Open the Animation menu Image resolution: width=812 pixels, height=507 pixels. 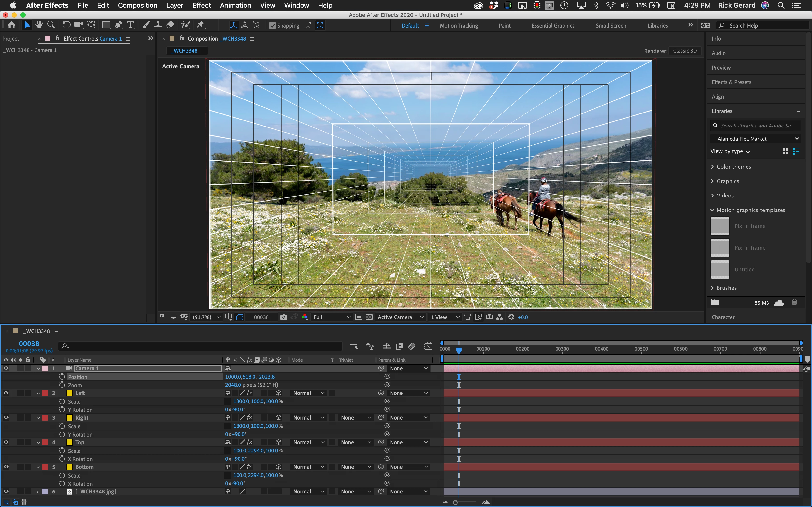click(235, 5)
